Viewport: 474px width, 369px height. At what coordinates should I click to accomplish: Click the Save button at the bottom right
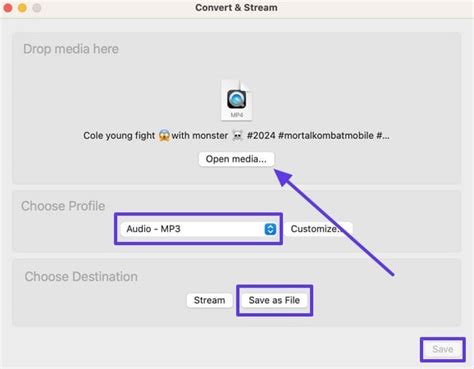click(442, 349)
